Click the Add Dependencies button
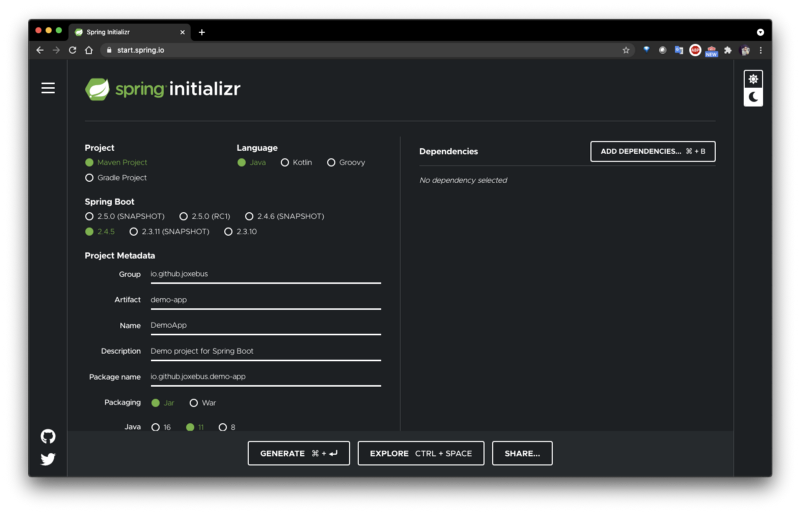Image resolution: width=800 pixels, height=514 pixels. coord(653,152)
